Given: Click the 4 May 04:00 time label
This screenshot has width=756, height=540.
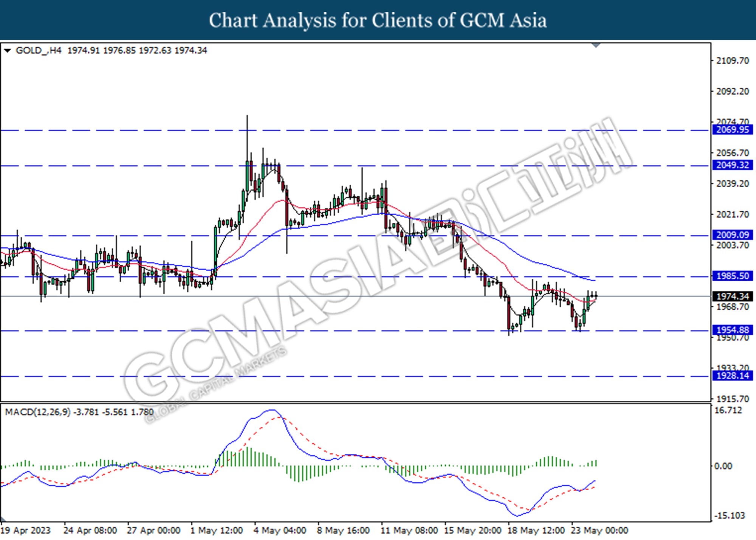Looking at the screenshot, I should [x=280, y=531].
